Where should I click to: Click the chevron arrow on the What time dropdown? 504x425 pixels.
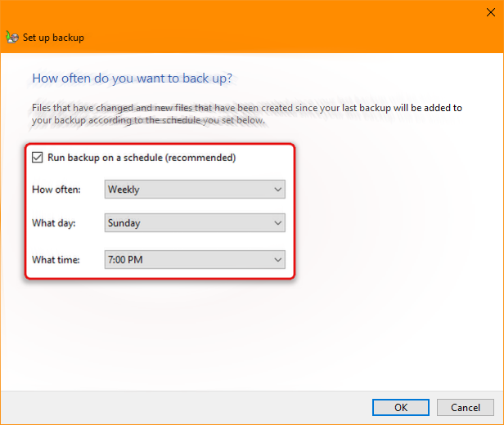(277, 260)
